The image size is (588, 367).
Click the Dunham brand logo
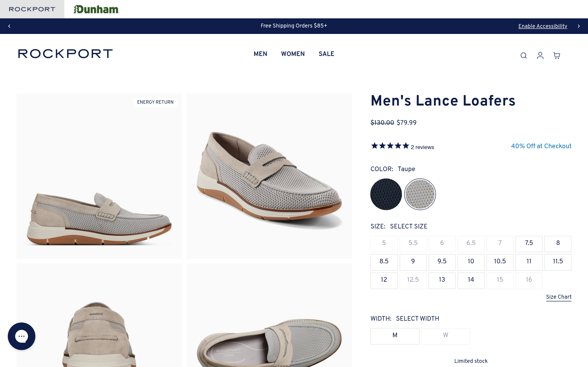[96, 9]
